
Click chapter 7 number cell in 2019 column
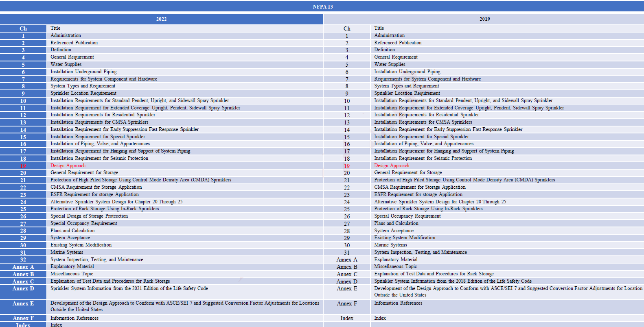point(347,79)
